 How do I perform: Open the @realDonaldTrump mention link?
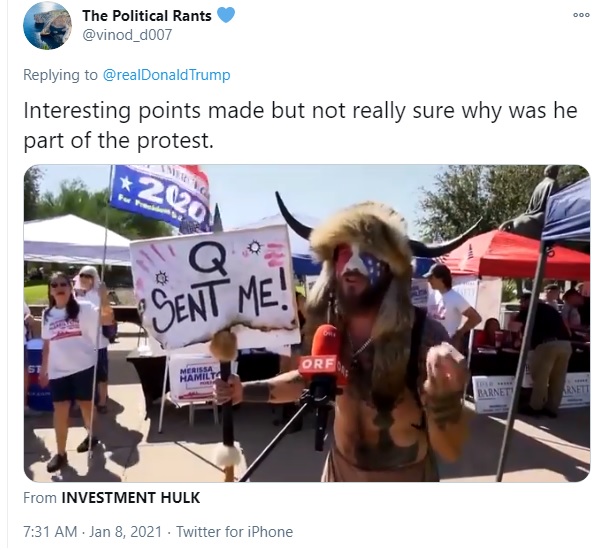point(166,74)
